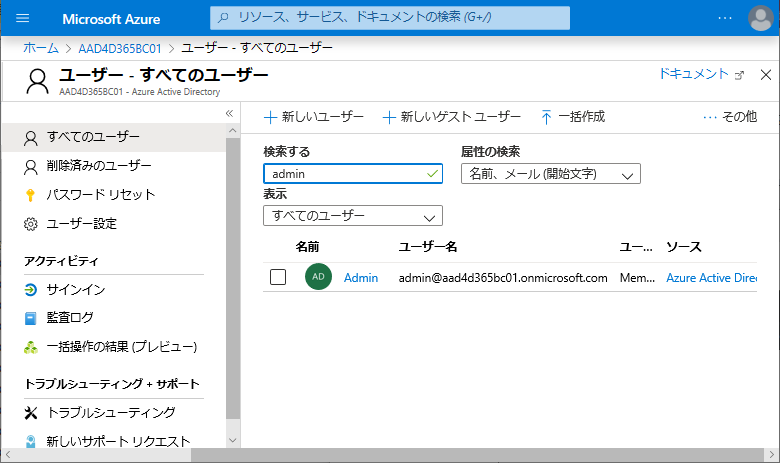
Task: Open トラブルシューティング menu item
Action: coord(113,413)
